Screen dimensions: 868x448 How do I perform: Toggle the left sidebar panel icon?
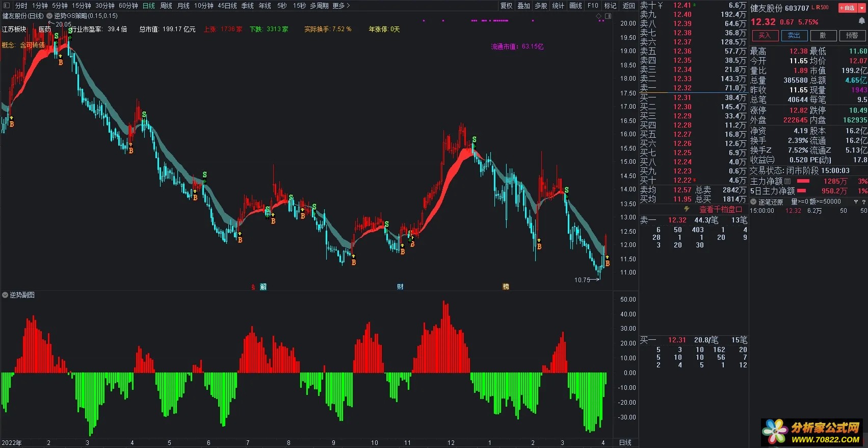(x=6, y=6)
